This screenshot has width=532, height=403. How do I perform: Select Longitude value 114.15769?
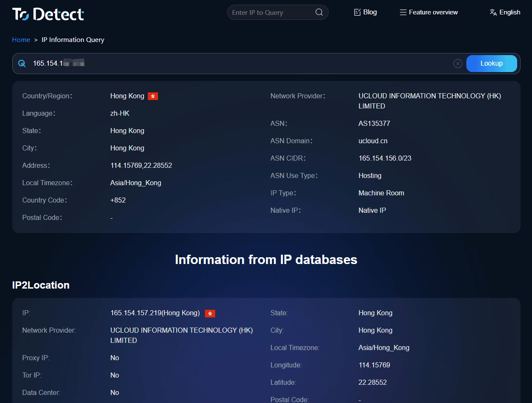click(x=374, y=365)
